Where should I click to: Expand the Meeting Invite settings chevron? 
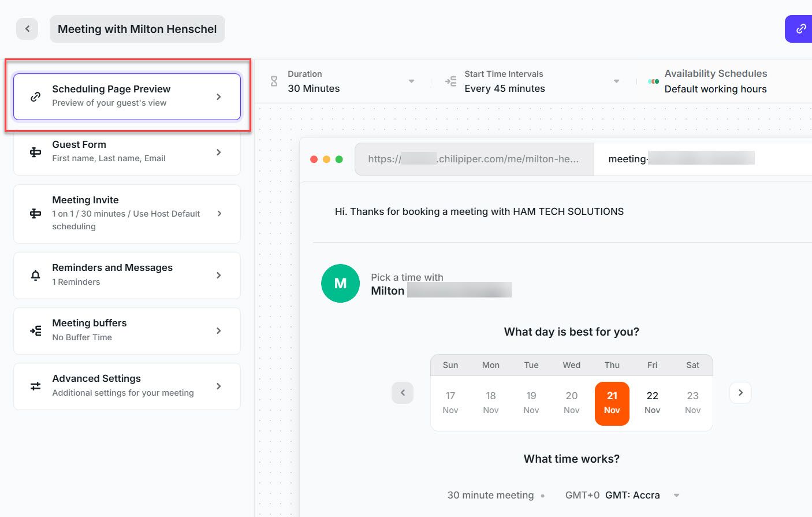coord(219,213)
